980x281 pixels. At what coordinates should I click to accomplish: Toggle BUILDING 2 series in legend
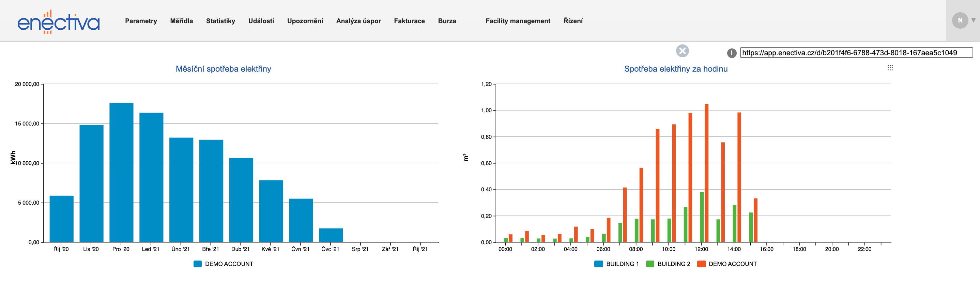click(x=673, y=264)
